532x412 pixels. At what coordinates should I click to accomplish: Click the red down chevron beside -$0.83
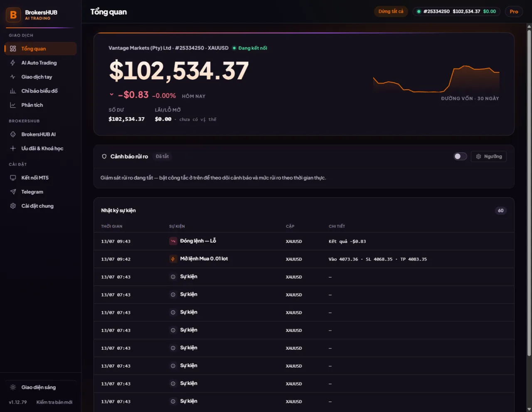click(x=111, y=94)
